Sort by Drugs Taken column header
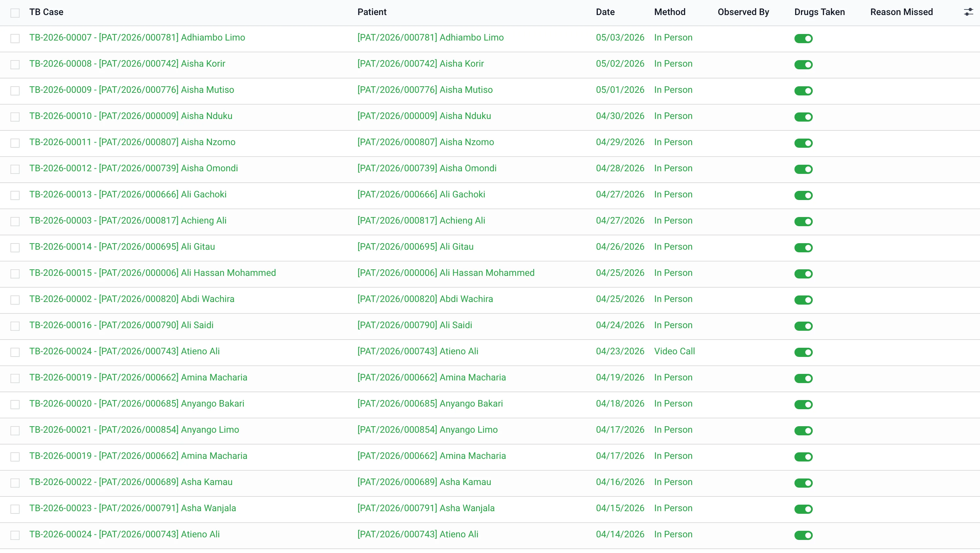980x553 pixels. click(x=819, y=12)
